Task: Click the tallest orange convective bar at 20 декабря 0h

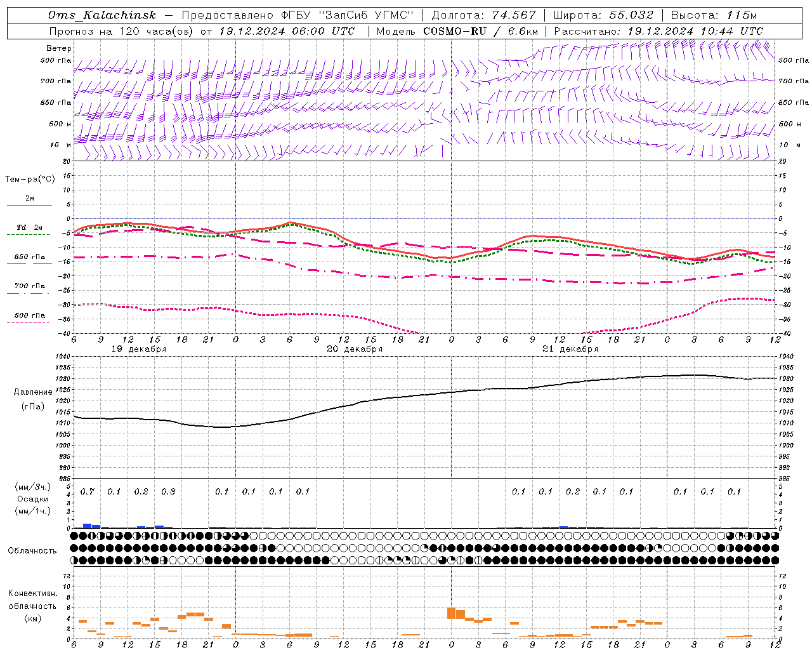Action: pos(452,613)
